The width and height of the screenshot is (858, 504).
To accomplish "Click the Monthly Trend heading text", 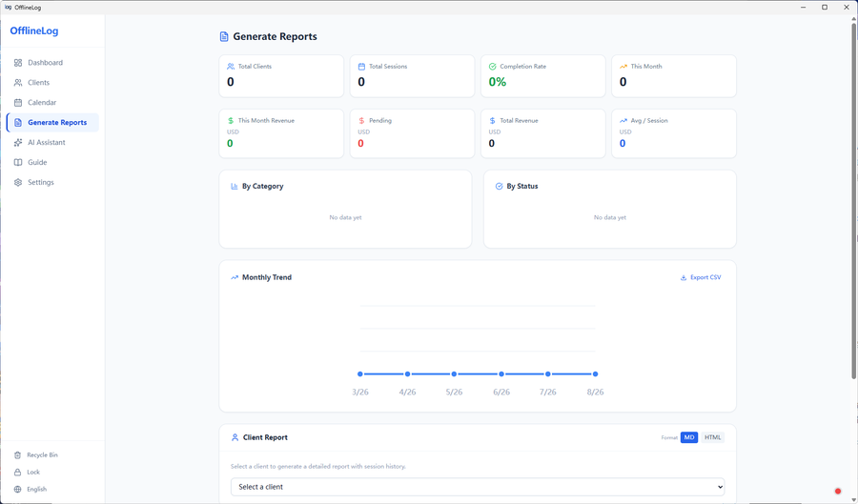I will click(x=267, y=277).
